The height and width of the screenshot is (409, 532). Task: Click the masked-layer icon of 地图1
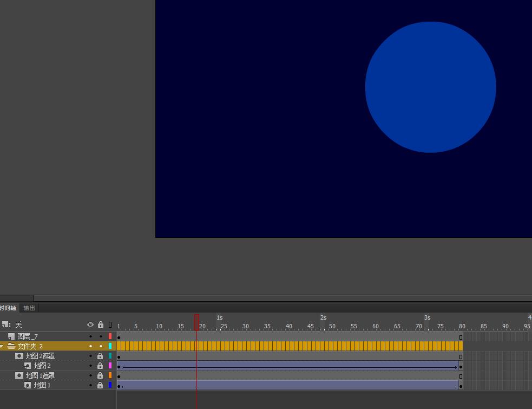pos(28,385)
